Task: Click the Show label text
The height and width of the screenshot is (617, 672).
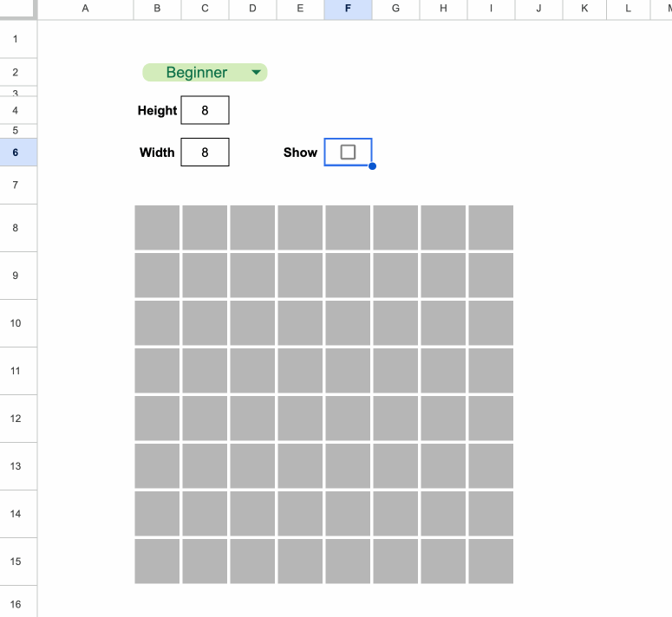Action: pos(300,153)
